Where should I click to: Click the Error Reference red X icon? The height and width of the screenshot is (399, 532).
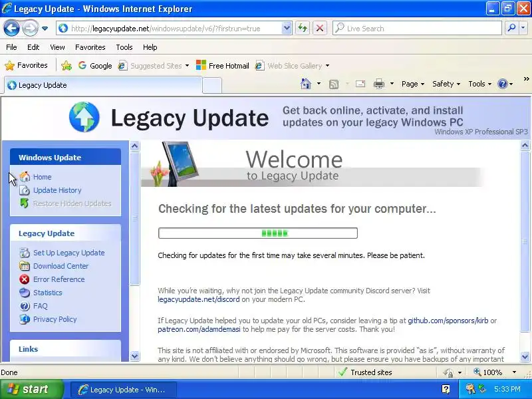tap(25, 279)
